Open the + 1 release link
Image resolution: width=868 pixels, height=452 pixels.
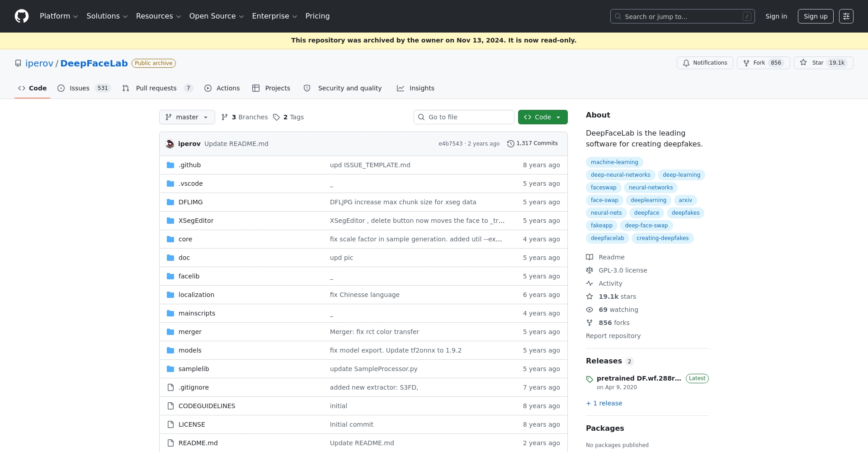click(x=604, y=403)
